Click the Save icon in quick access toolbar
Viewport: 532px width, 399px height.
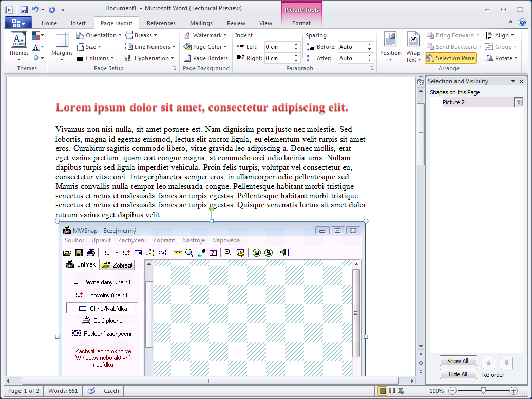tap(24, 9)
